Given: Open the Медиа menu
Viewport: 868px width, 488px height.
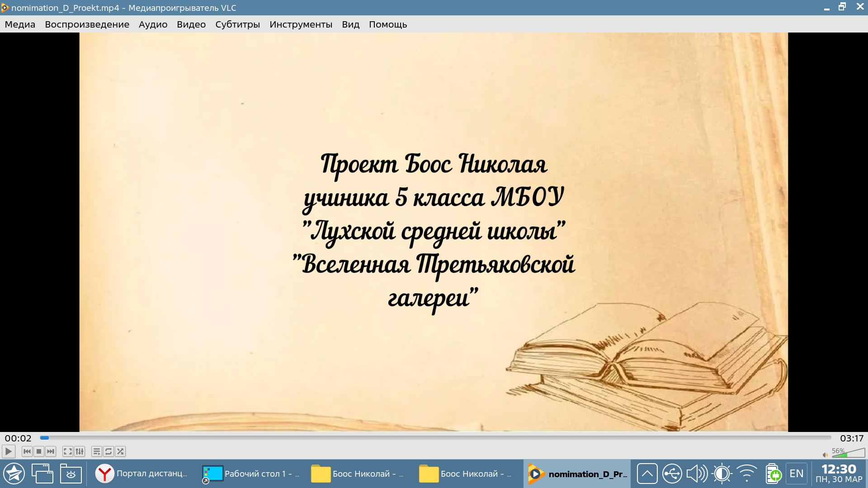Looking at the screenshot, I should [x=20, y=24].
